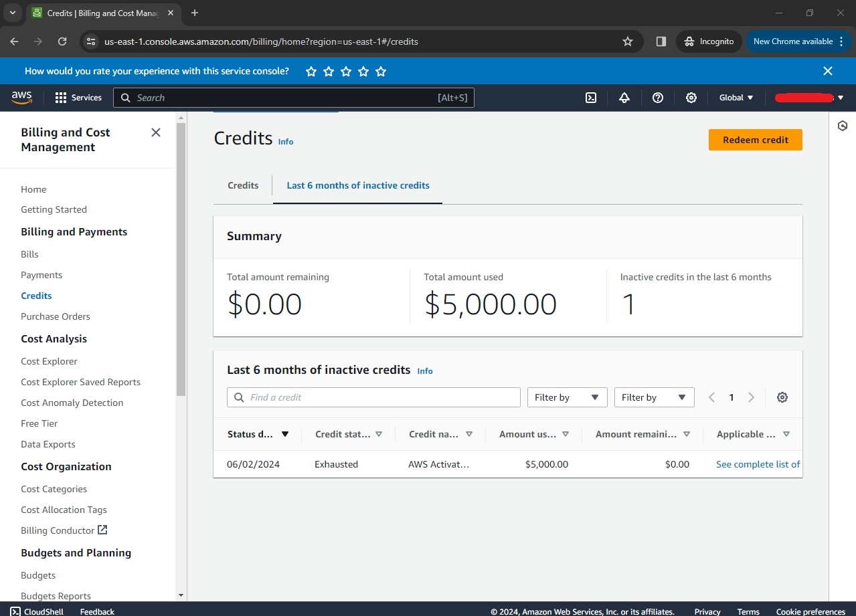Open Cost Anomaly Detection in sidebar
856x616 pixels.
[x=72, y=403]
